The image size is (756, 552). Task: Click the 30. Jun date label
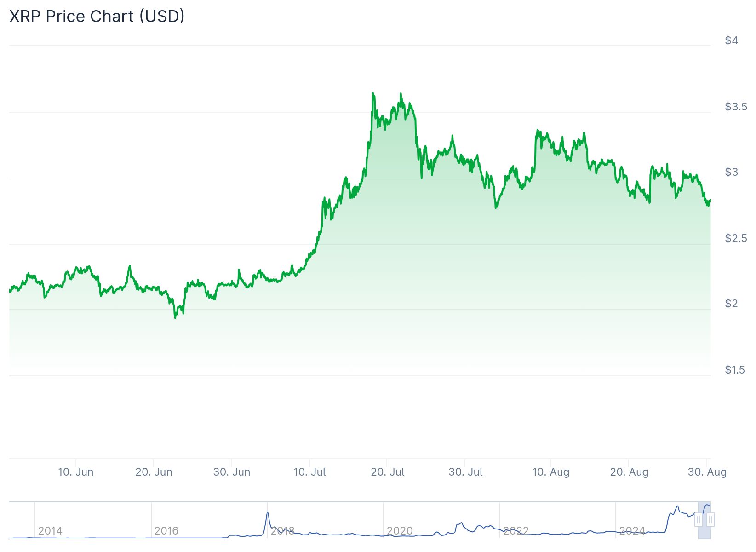231,472
